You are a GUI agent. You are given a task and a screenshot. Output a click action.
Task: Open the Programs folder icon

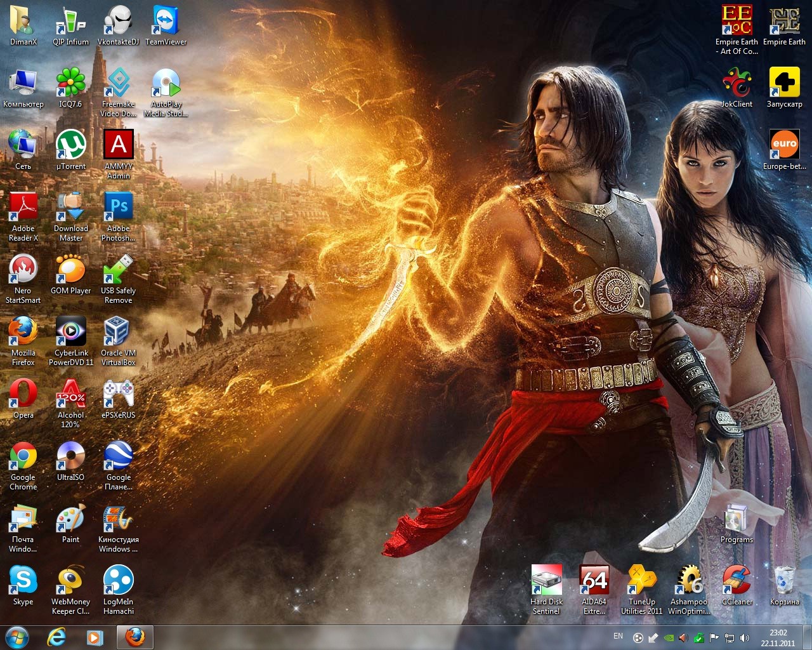pos(737,523)
